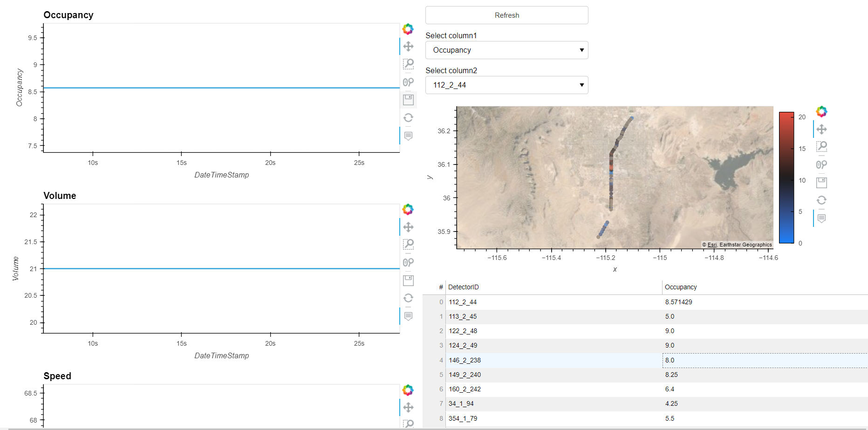868x430 pixels.
Task: Select the box zoom tool on the map
Action: [x=821, y=147]
